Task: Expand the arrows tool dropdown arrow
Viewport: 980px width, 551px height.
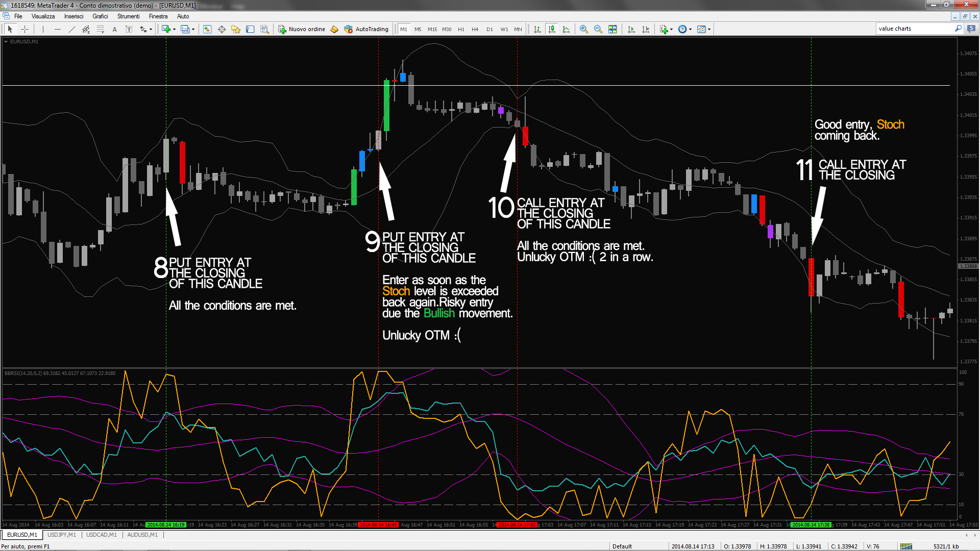Action: 151,29
